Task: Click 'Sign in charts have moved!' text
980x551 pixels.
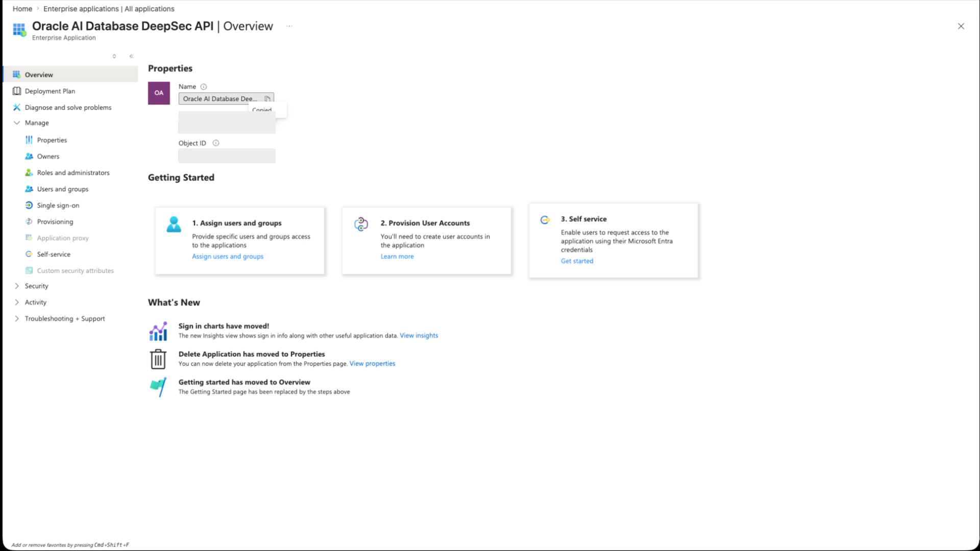Action: pyautogui.click(x=224, y=326)
